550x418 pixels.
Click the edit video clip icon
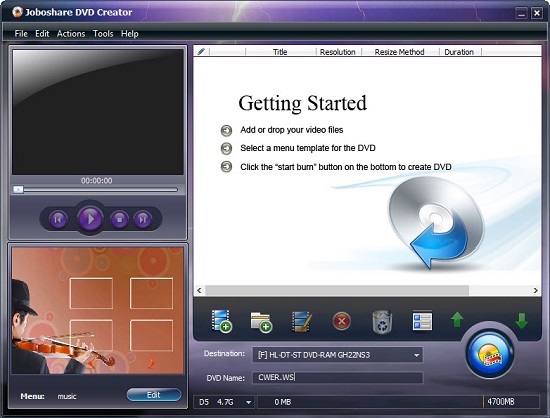pyautogui.click(x=302, y=321)
